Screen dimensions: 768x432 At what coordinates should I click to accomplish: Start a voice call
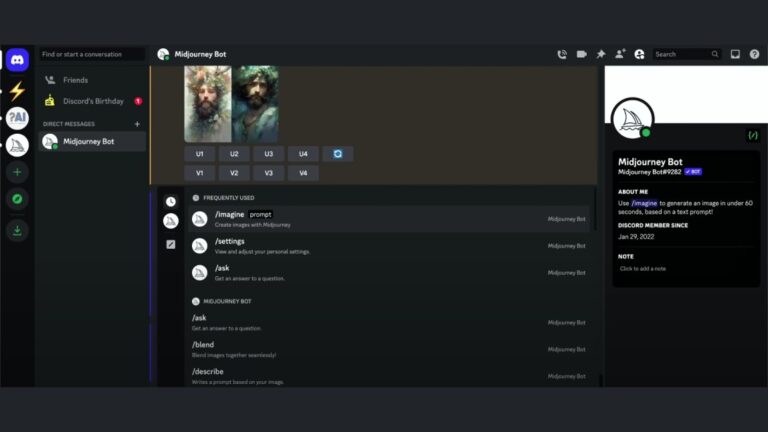pos(562,54)
